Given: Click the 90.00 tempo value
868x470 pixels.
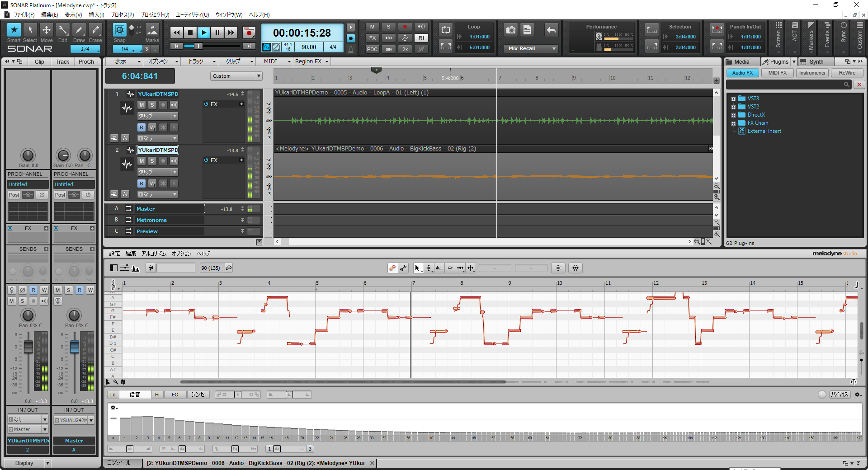Looking at the screenshot, I should point(309,47).
